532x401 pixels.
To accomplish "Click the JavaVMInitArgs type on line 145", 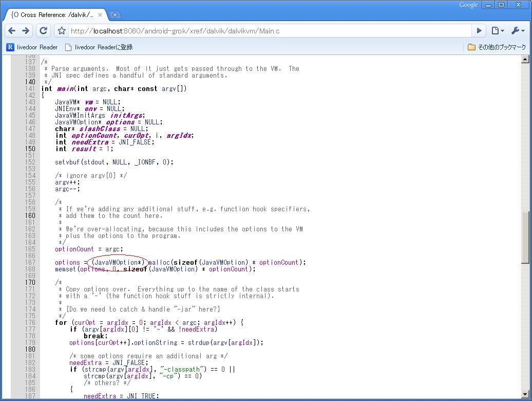I will point(80,116).
